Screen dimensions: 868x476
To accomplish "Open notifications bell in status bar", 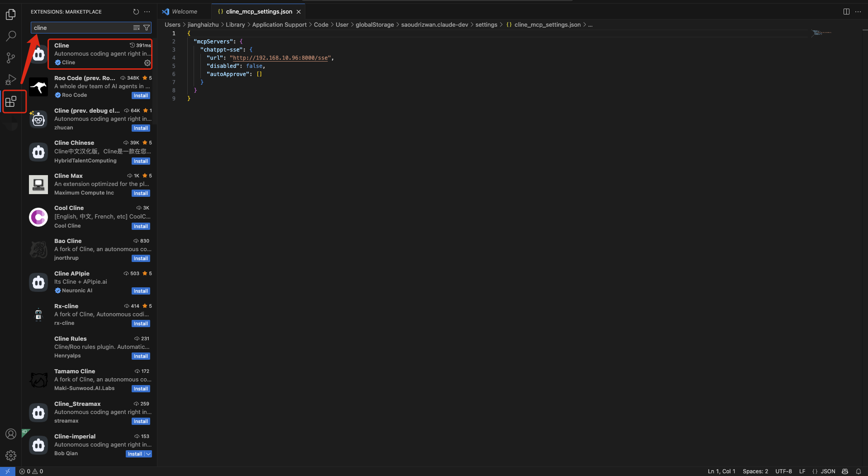I will tap(858, 471).
